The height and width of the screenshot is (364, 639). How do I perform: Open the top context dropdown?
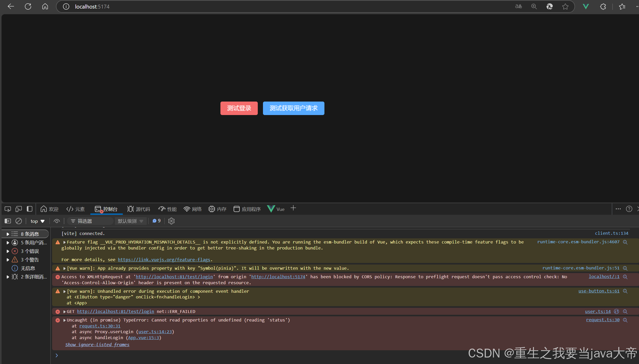click(38, 221)
